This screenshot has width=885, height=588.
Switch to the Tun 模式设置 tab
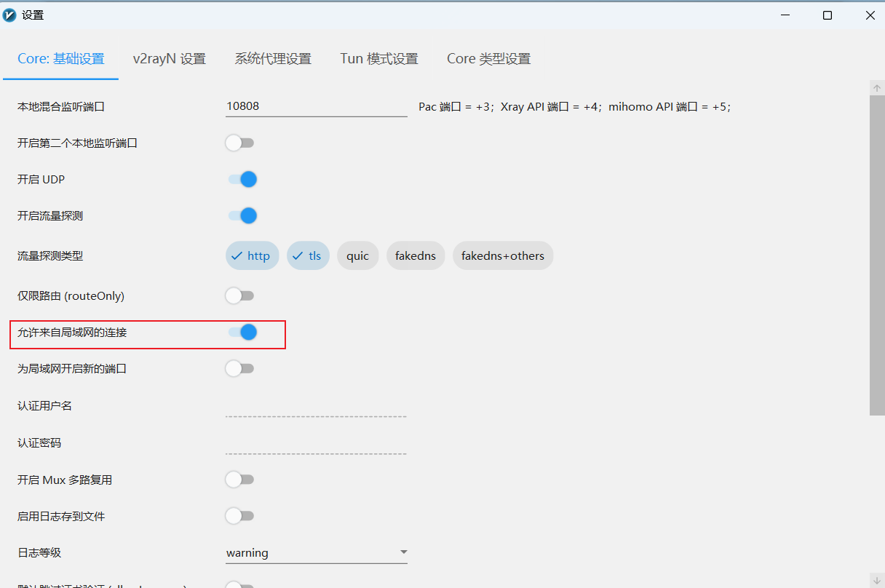pos(379,59)
